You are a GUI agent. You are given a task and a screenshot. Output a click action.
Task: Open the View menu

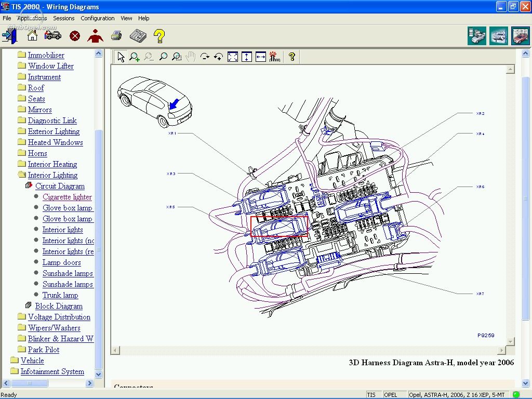click(126, 18)
